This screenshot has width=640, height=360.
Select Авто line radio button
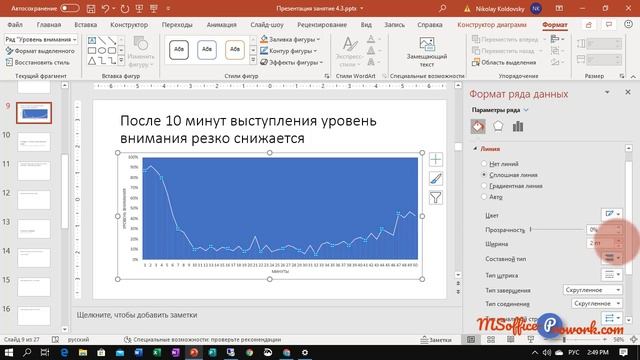(484, 197)
